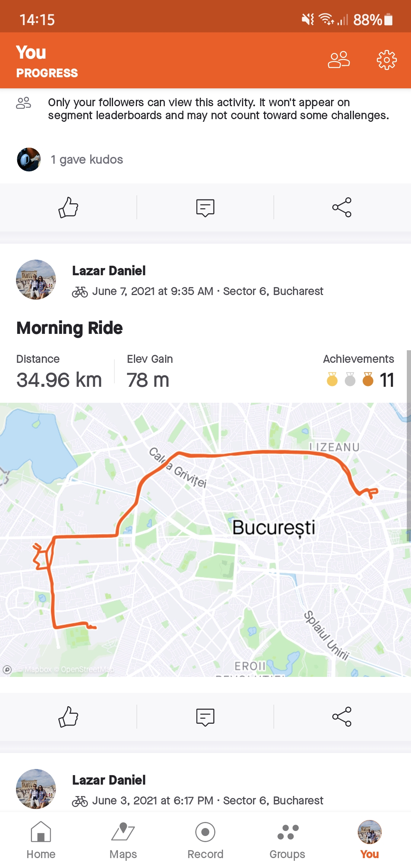Give kudos to the Morning Ride activity

pyautogui.click(x=68, y=717)
